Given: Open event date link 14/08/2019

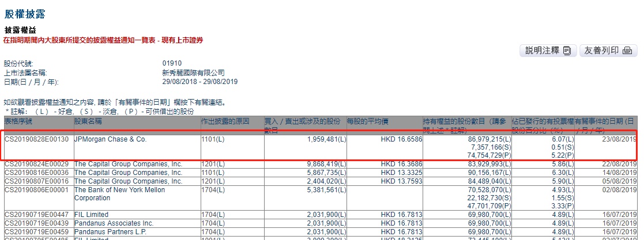Looking at the screenshot, I should coord(620,173).
